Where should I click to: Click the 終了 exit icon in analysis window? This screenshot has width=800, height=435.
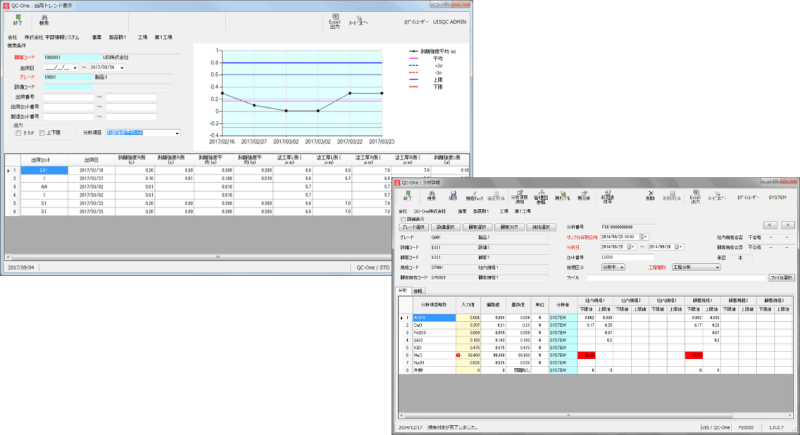(x=409, y=197)
